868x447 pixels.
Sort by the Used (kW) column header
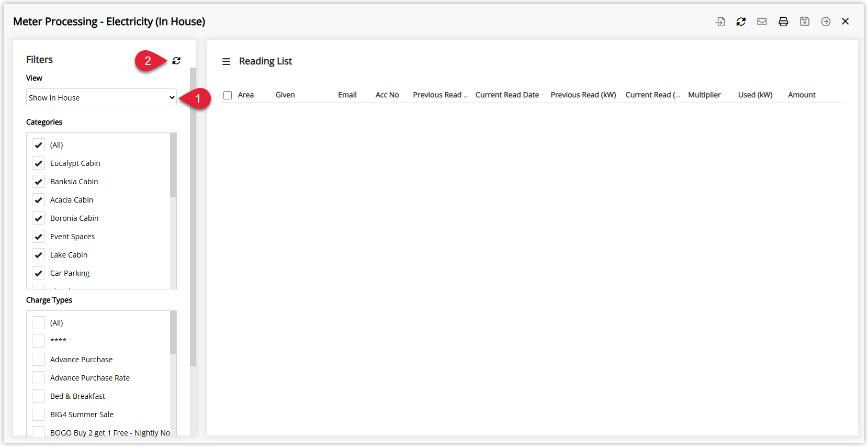point(756,95)
